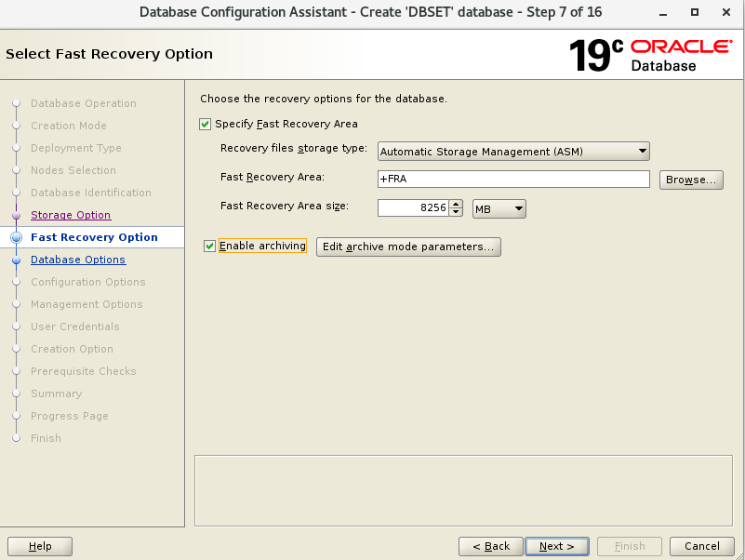Maximize the Database Configuration Assistant window
The width and height of the screenshot is (745, 560).
695,12
